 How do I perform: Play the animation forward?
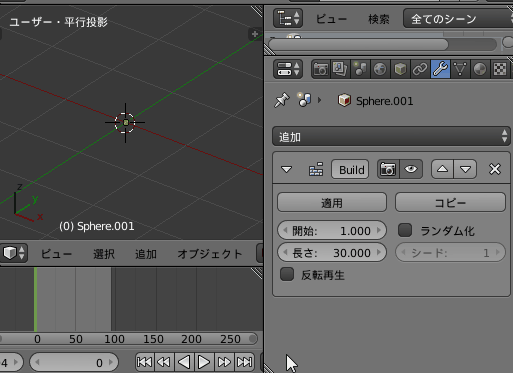(204, 362)
